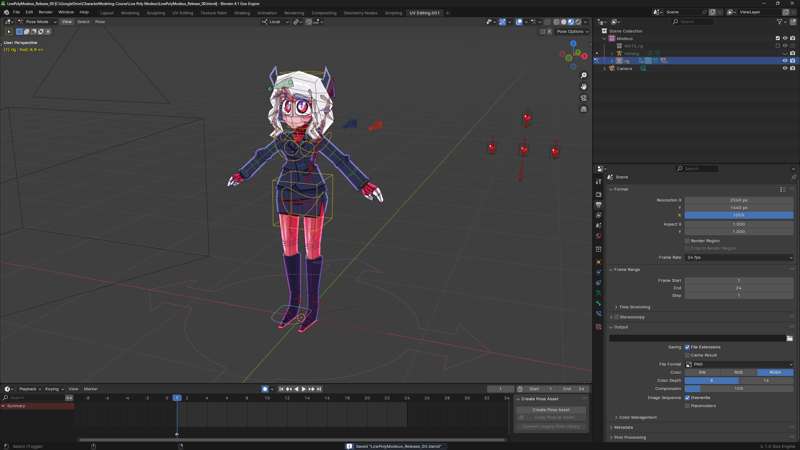
Task: Click the navigation gizmo axis widget
Action: (x=573, y=55)
